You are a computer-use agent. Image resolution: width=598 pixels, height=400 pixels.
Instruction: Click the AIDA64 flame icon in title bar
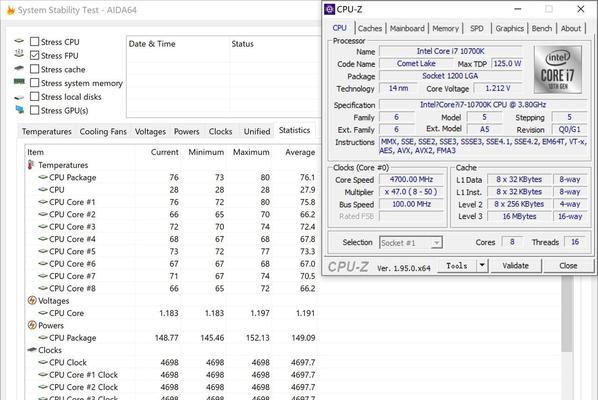point(11,10)
